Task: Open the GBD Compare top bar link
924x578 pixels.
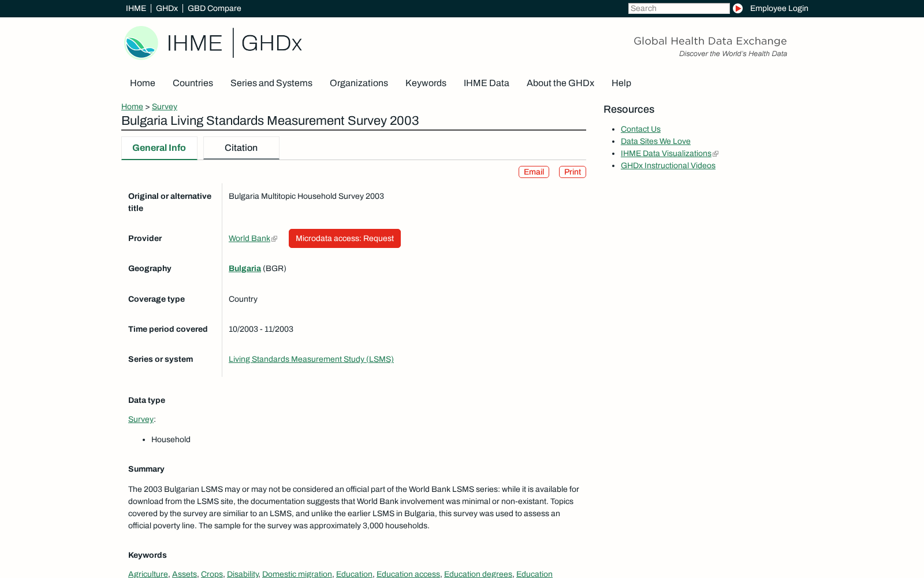Action: pyautogui.click(x=214, y=8)
